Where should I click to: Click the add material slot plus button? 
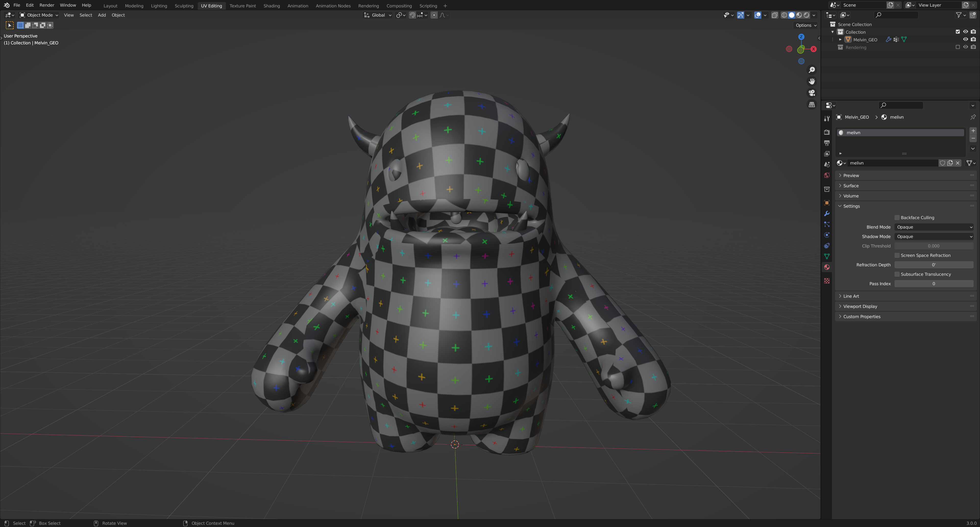click(x=973, y=131)
